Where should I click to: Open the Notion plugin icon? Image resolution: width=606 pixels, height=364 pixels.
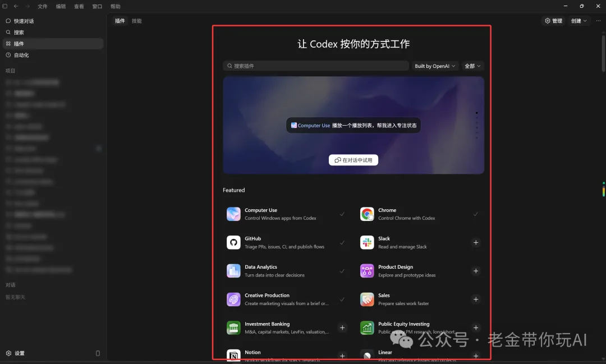233,356
